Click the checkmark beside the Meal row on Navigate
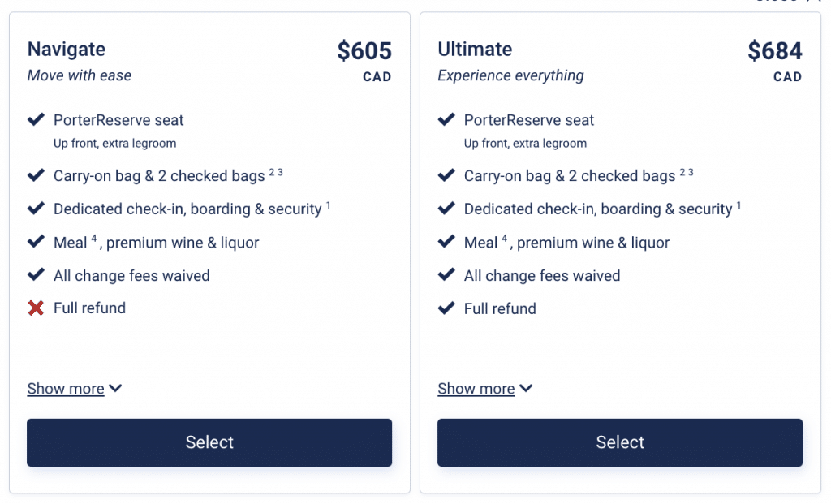The width and height of the screenshot is (831, 504). [36, 242]
